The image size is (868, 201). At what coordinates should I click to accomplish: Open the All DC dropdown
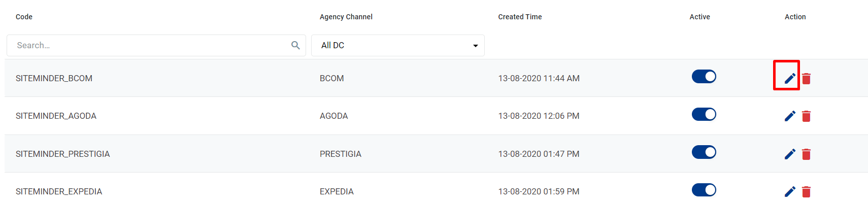click(x=398, y=45)
